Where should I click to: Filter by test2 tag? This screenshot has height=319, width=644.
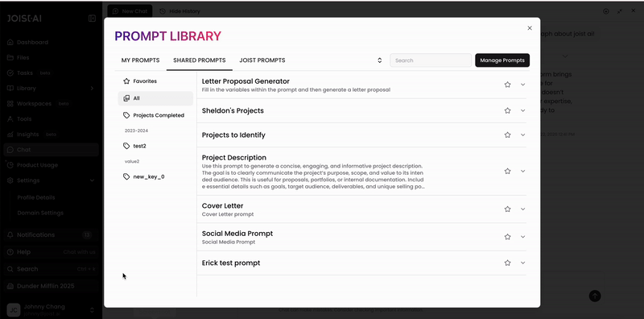[x=155, y=146]
